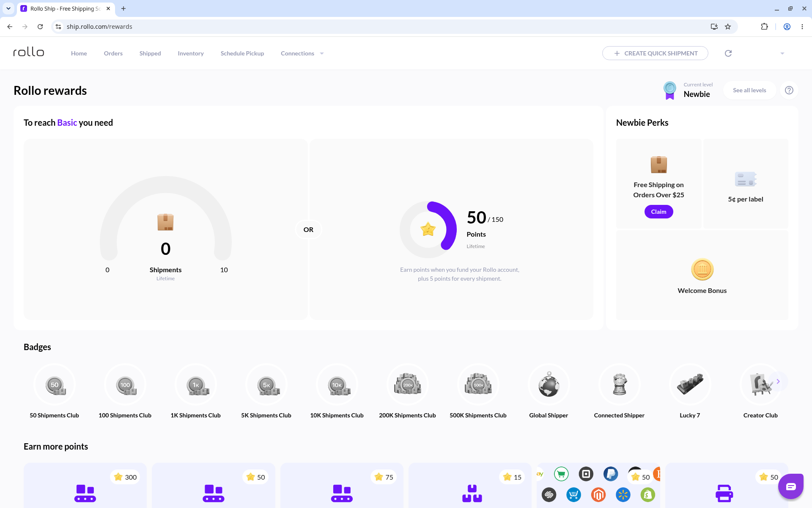
Task: Select the 10K Shipments Club badge
Action: [337, 385]
